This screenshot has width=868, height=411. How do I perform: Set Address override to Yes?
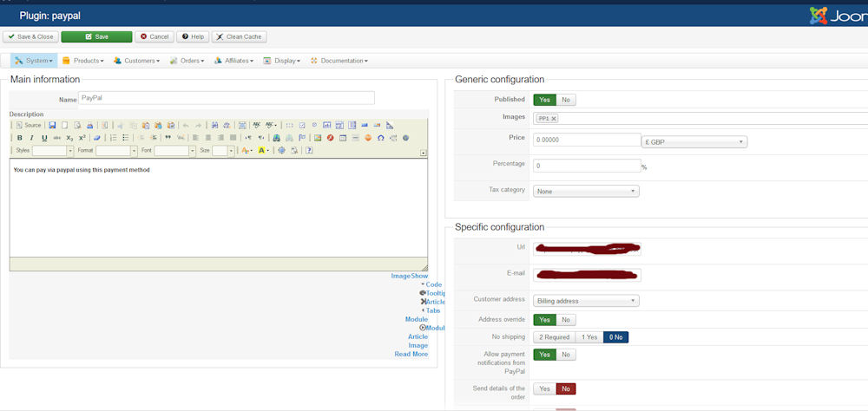click(x=545, y=320)
